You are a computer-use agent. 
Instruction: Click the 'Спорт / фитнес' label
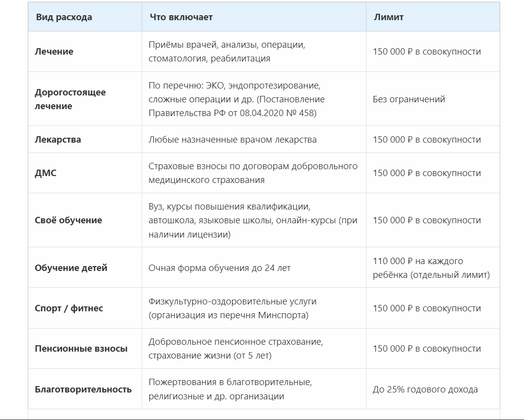(69, 308)
